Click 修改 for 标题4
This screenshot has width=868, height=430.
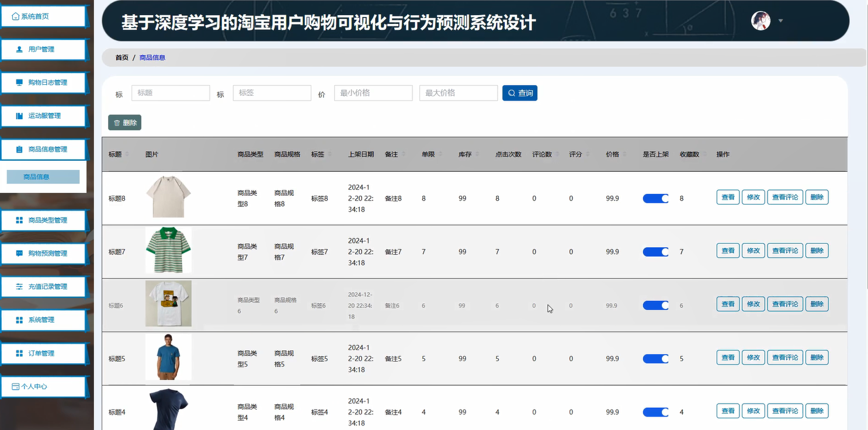point(753,411)
